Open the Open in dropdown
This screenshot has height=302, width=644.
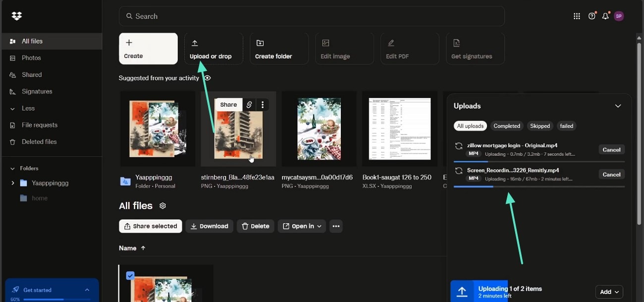click(x=302, y=226)
